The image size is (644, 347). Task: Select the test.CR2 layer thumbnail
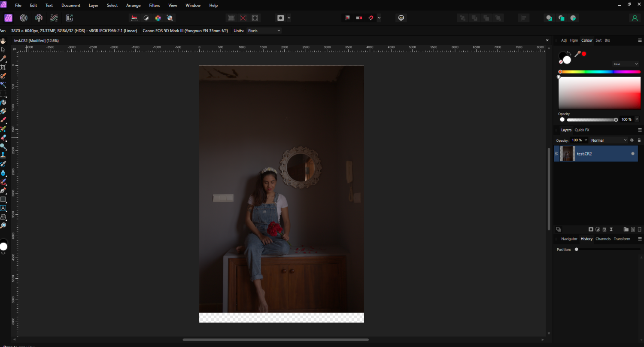point(567,153)
